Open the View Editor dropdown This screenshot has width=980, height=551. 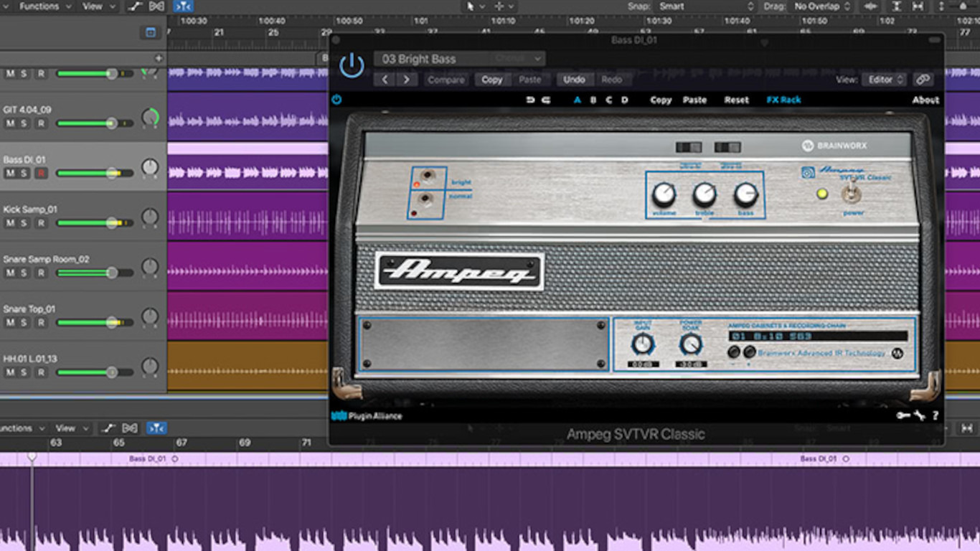pos(885,80)
